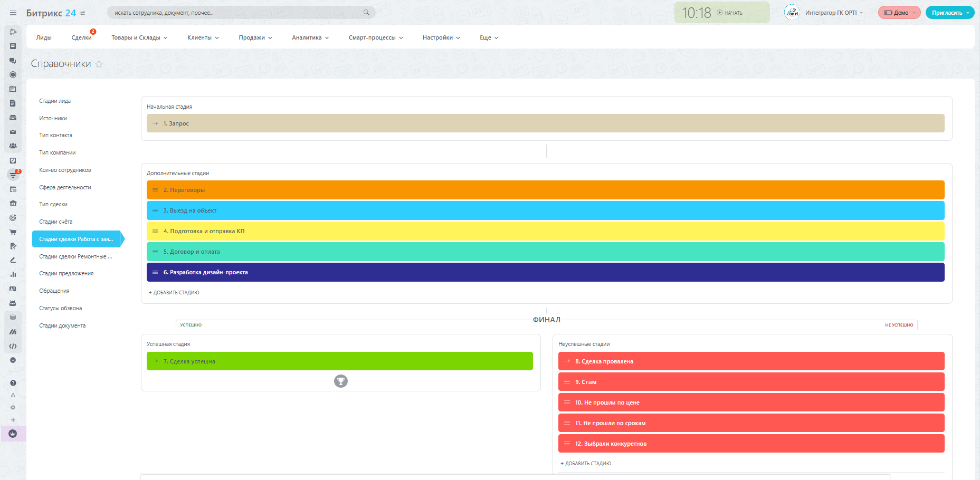Expand the Товары и Склады dropdown menu
This screenshot has width=980, height=480.
click(139, 38)
